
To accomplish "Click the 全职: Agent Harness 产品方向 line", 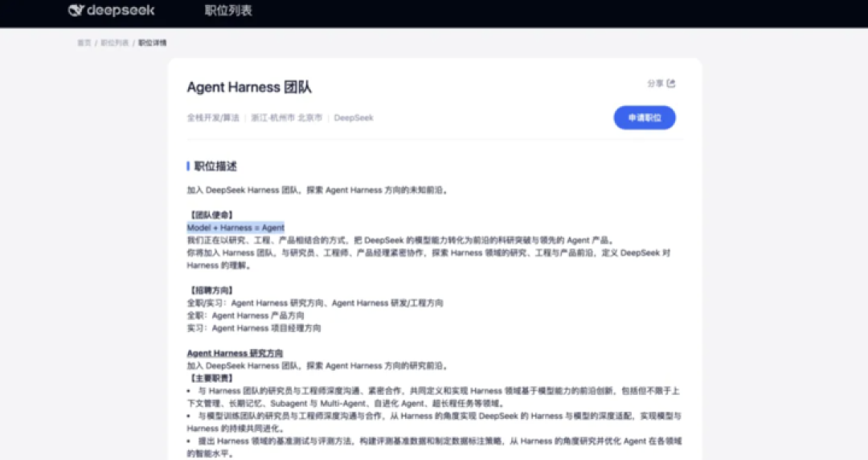I will pyautogui.click(x=245, y=316).
